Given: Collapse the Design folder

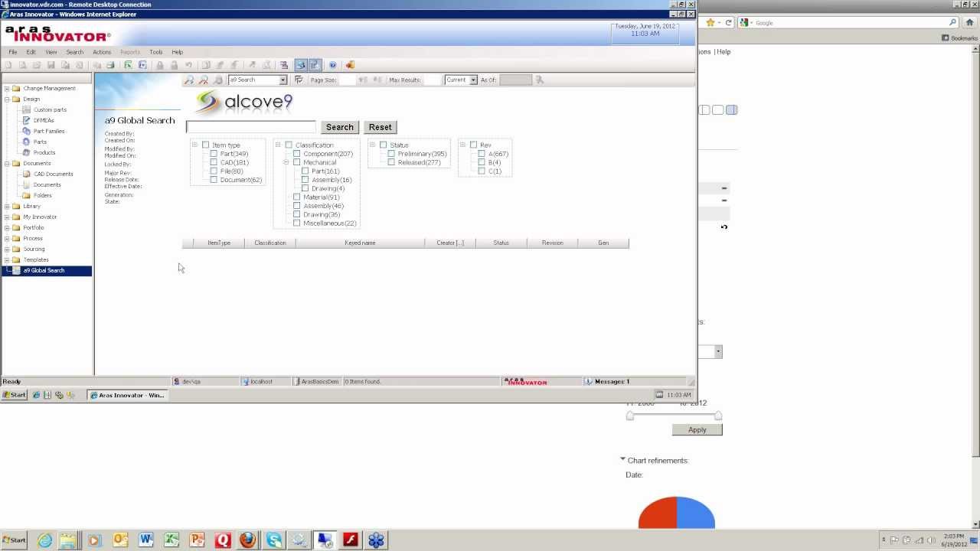Looking at the screenshot, I should tap(7, 99).
